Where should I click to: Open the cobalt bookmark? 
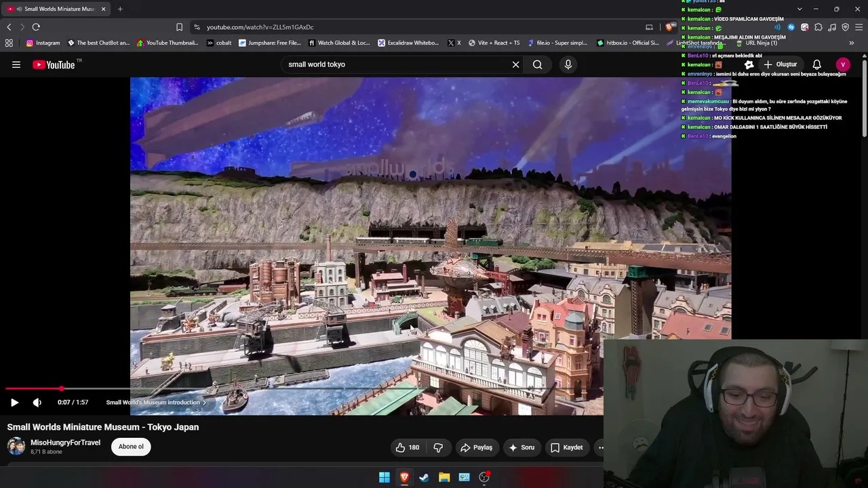[219, 43]
